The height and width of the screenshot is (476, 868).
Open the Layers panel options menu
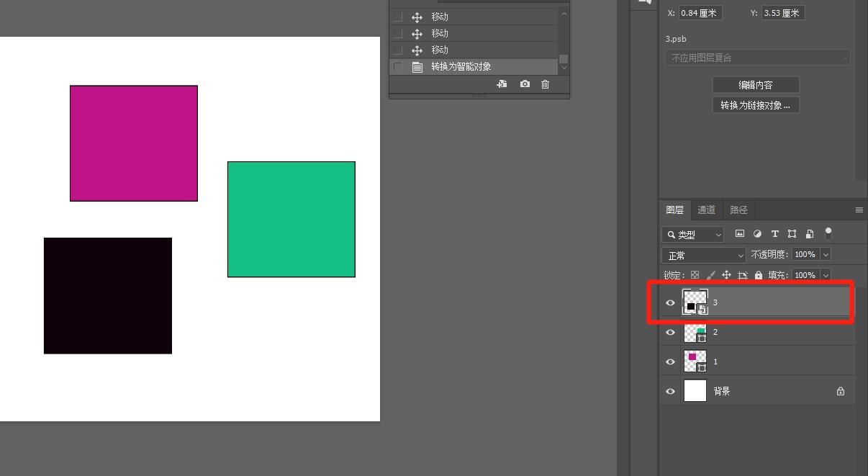(859, 210)
